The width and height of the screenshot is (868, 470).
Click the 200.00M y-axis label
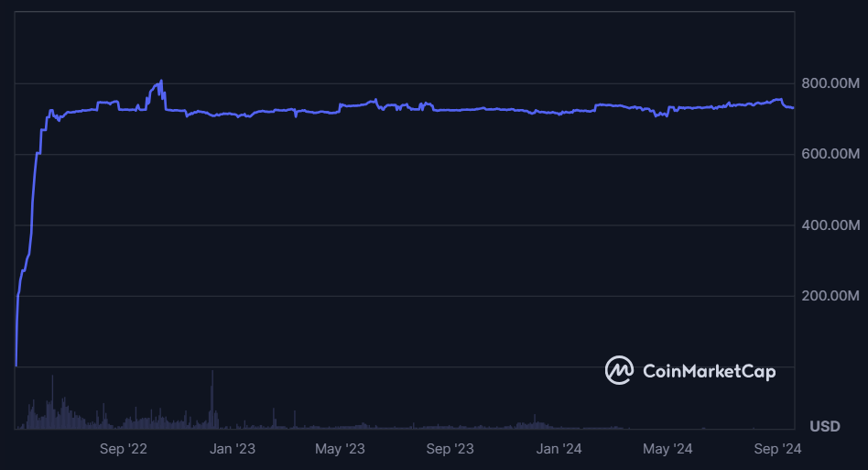[830, 296]
